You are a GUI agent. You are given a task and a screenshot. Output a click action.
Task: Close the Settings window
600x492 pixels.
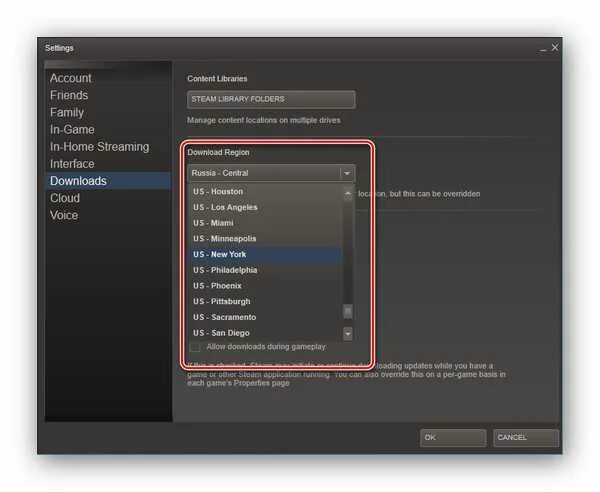[x=555, y=47]
